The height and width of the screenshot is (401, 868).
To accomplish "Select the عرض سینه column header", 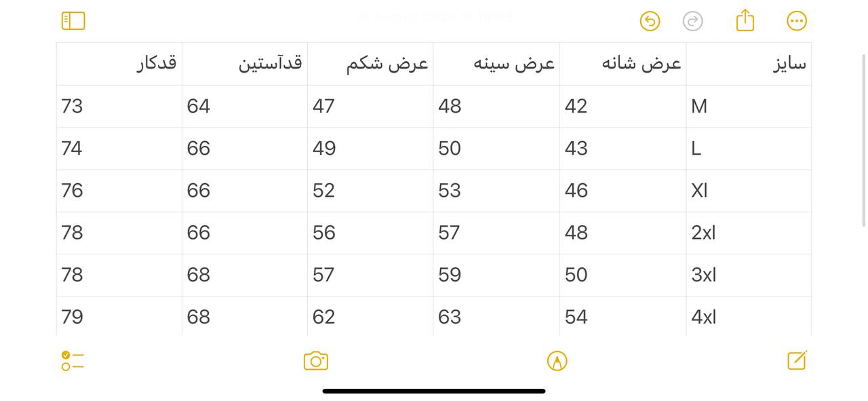I will pyautogui.click(x=496, y=64).
